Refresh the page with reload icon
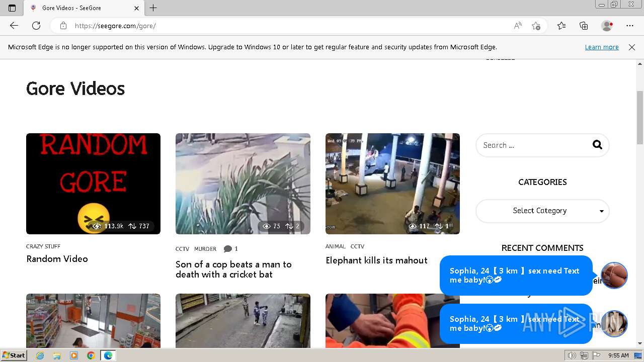Screen dimensions: 644x362 pyautogui.click(x=36, y=26)
